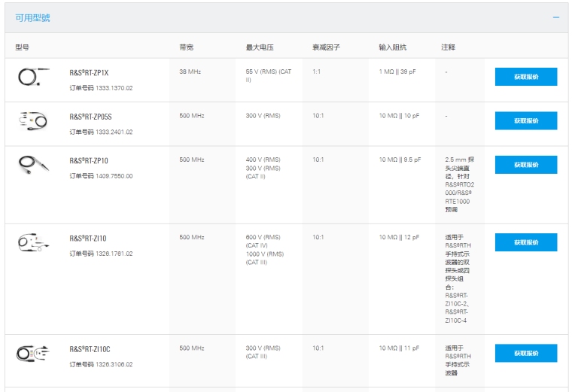Click the 带宽 column header
The height and width of the screenshot is (392, 572).
tap(187, 47)
